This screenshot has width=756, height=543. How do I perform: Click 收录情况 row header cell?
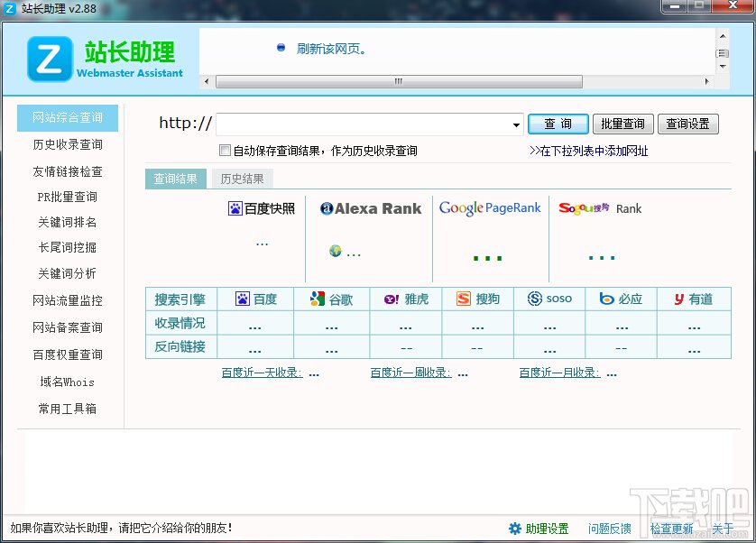pyautogui.click(x=181, y=323)
